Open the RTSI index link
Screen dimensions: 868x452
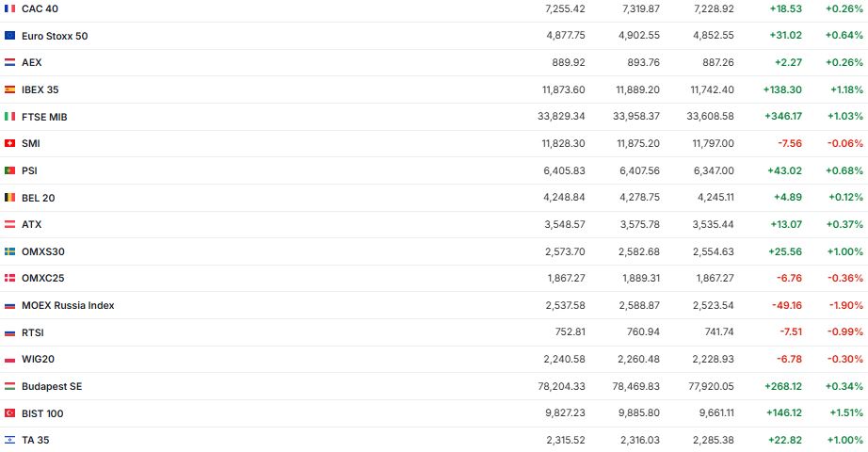(x=33, y=332)
